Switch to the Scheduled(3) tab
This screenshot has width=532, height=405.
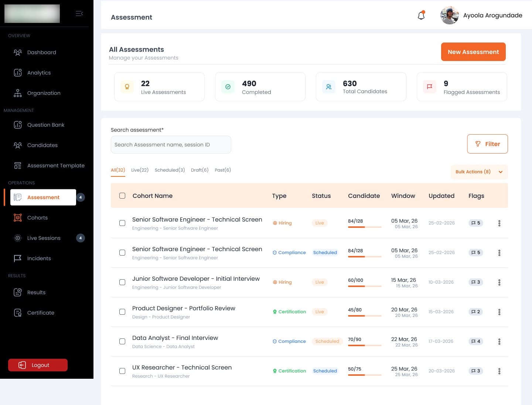point(170,170)
